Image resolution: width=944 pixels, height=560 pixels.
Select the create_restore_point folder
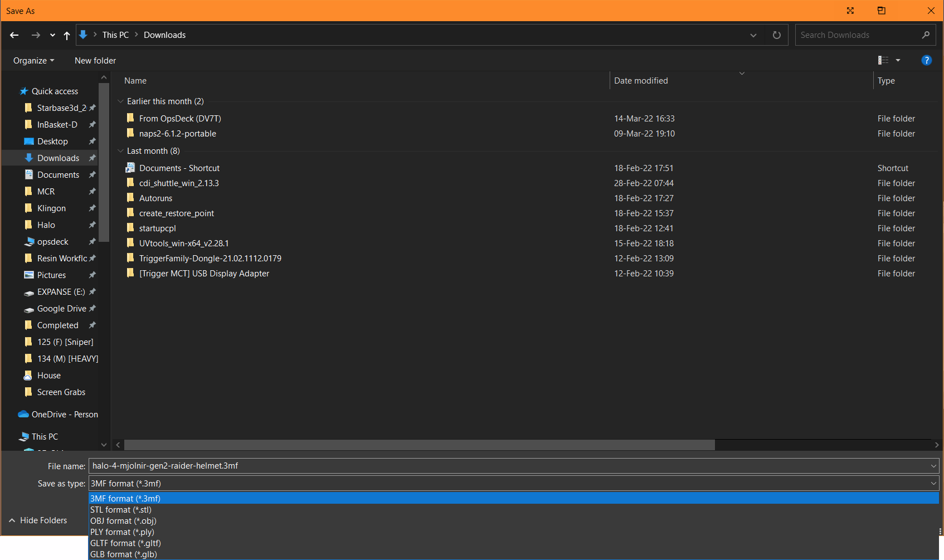(177, 213)
